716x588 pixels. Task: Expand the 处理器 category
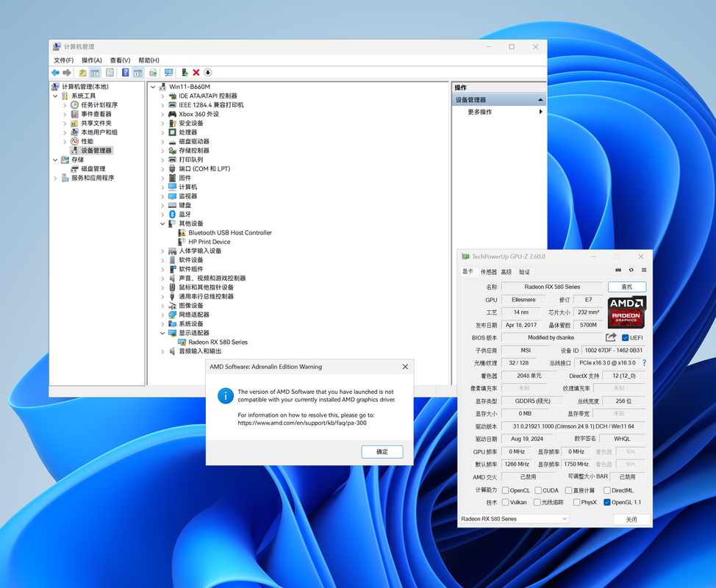pos(162,132)
